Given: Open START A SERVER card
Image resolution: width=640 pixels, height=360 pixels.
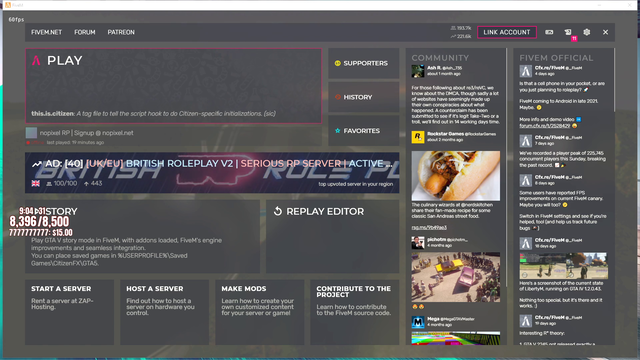Looking at the screenshot, I should tap(69, 312).
